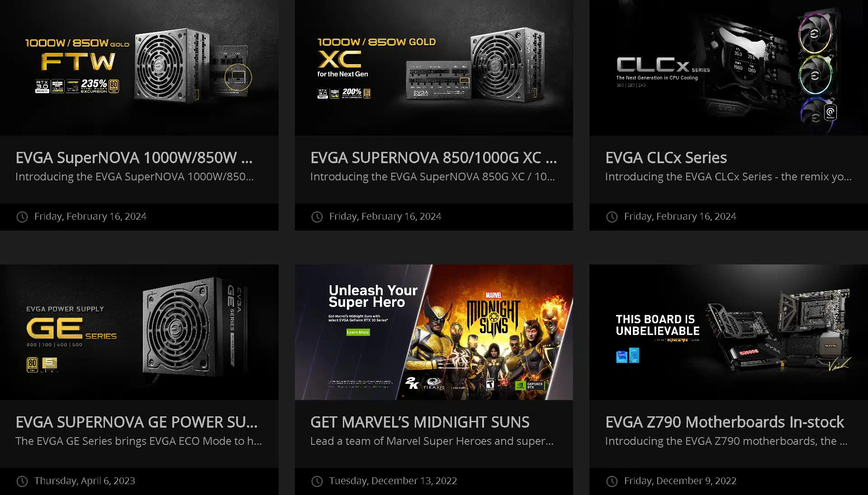Open EVGA Z790 Motherboards In-stock headline
Viewport: 868px width, 495px height.
point(725,422)
